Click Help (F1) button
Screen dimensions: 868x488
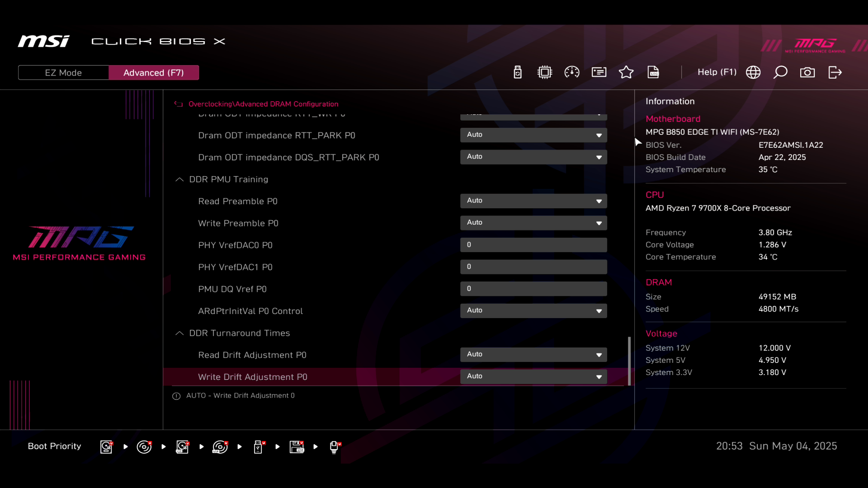(717, 72)
